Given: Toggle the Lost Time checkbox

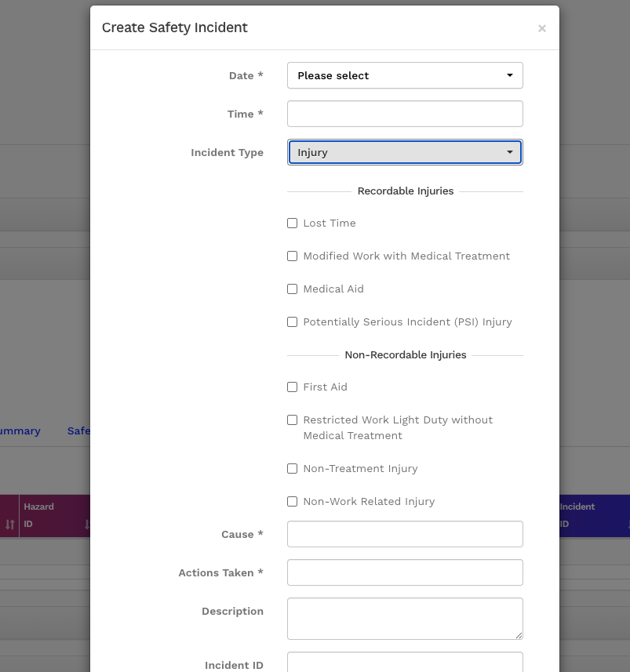Looking at the screenshot, I should (x=292, y=223).
